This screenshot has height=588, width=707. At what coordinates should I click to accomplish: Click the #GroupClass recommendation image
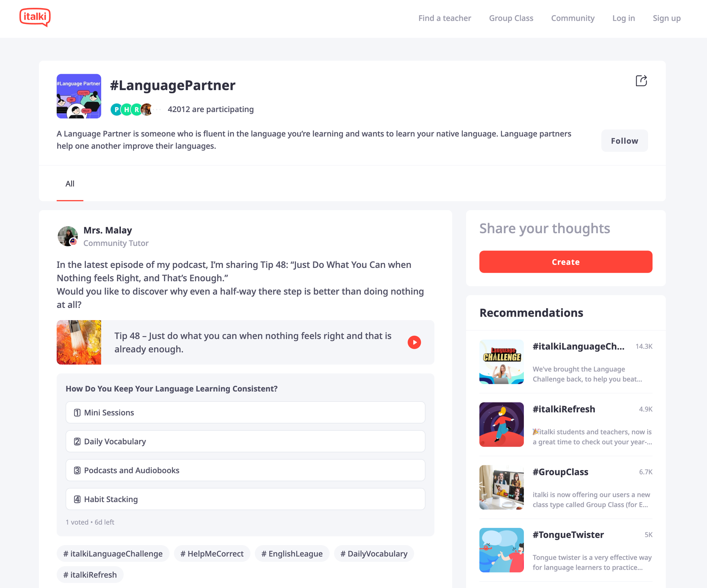501,487
